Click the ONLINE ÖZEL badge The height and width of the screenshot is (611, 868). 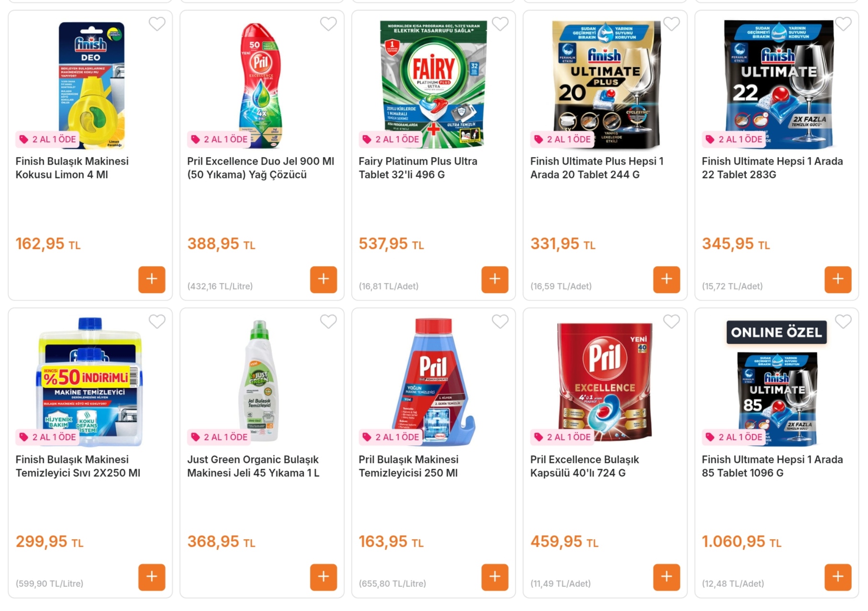coord(776,332)
